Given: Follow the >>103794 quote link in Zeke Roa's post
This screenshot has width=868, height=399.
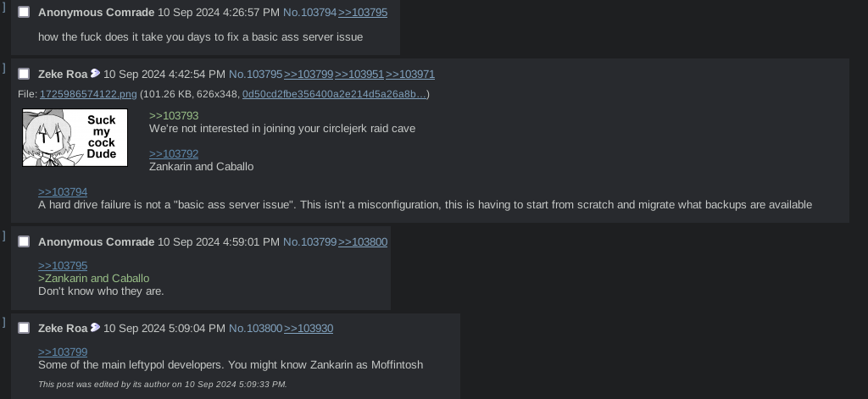Looking at the screenshot, I should click(63, 191).
